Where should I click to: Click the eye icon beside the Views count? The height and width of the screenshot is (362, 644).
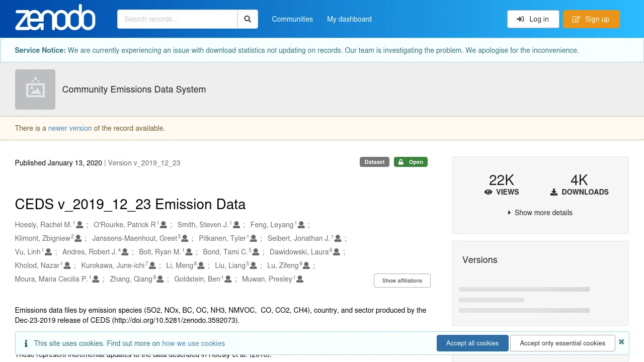tap(488, 192)
